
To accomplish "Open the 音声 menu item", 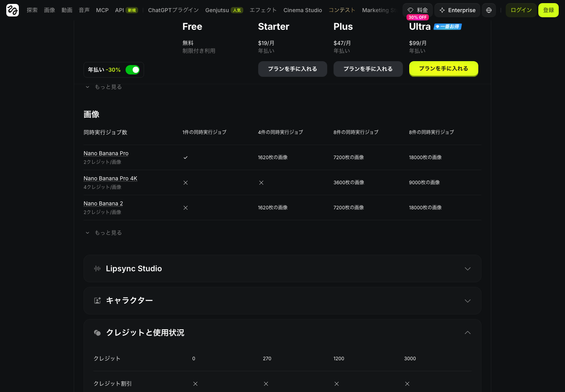I will [84, 10].
